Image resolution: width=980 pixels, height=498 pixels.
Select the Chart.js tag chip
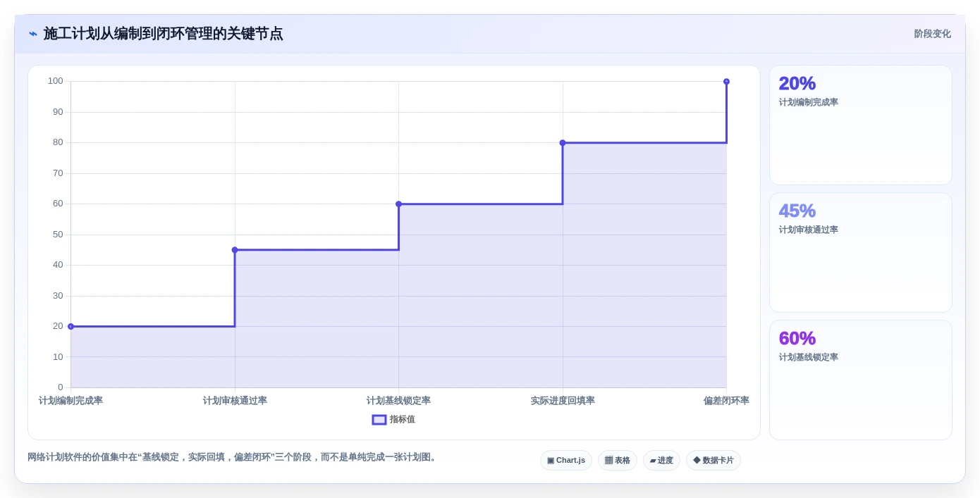(x=566, y=461)
